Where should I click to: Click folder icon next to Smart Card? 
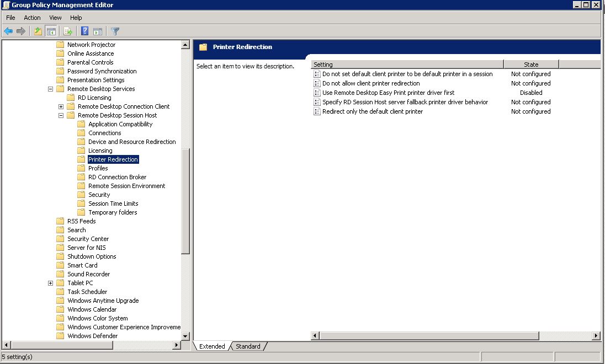pyautogui.click(x=60, y=265)
